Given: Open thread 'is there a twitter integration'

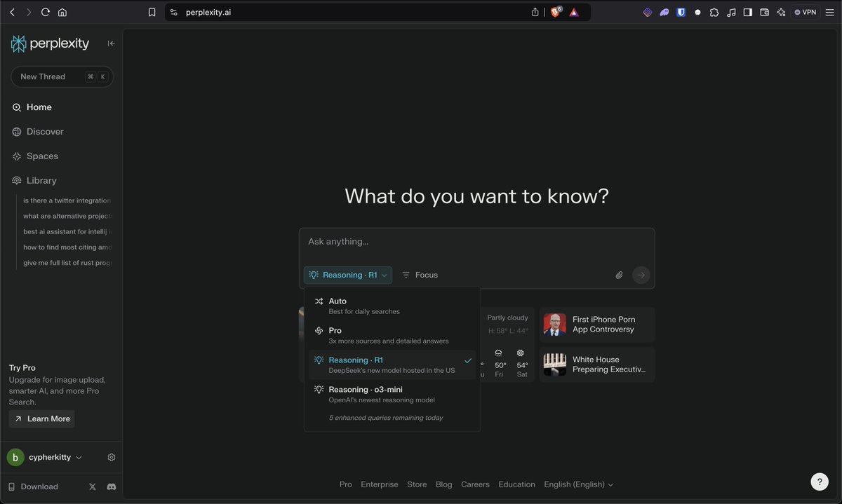Looking at the screenshot, I should click(x=67, y=200).
